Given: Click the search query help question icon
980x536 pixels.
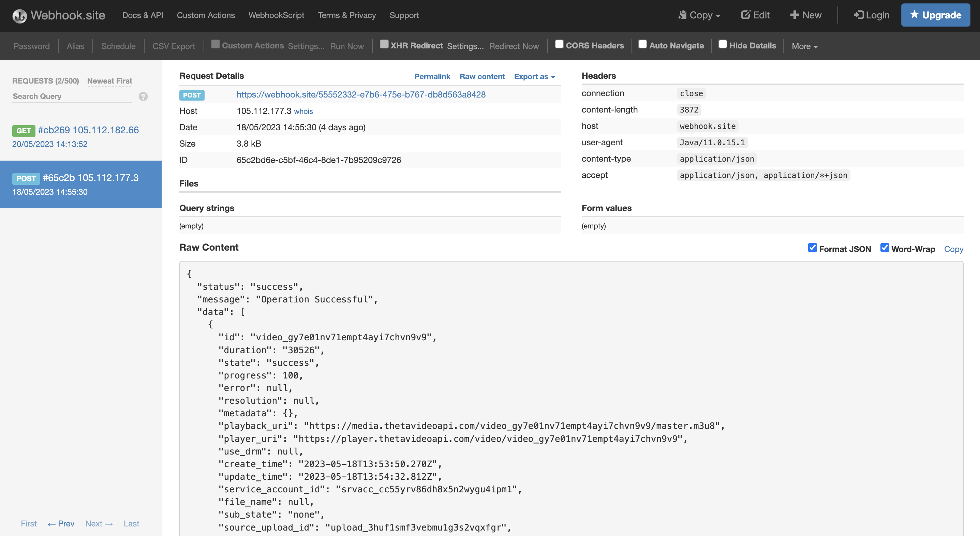Looking at the screenshot, I should tap(143, 96).
